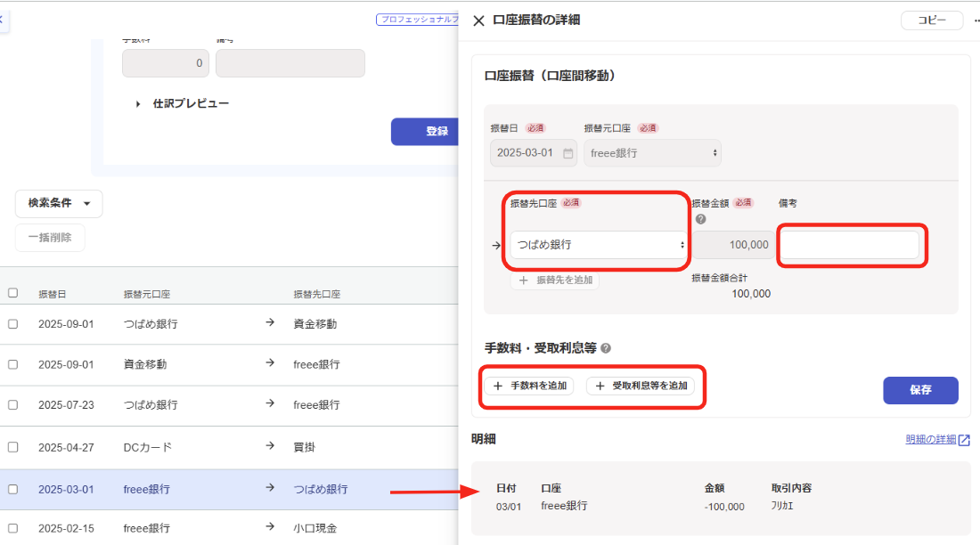Click the arrow icon in the 2025-04-27 DCカード row
Viewport: 980px width, 545px height.
pos(270,447)
